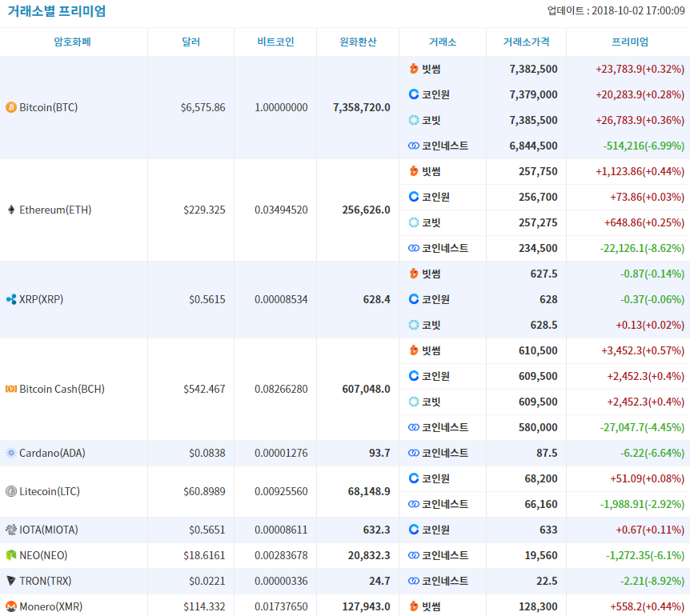Click the Bitcoin Cash icon
690x616 pixels.
[x=11, y=389]
